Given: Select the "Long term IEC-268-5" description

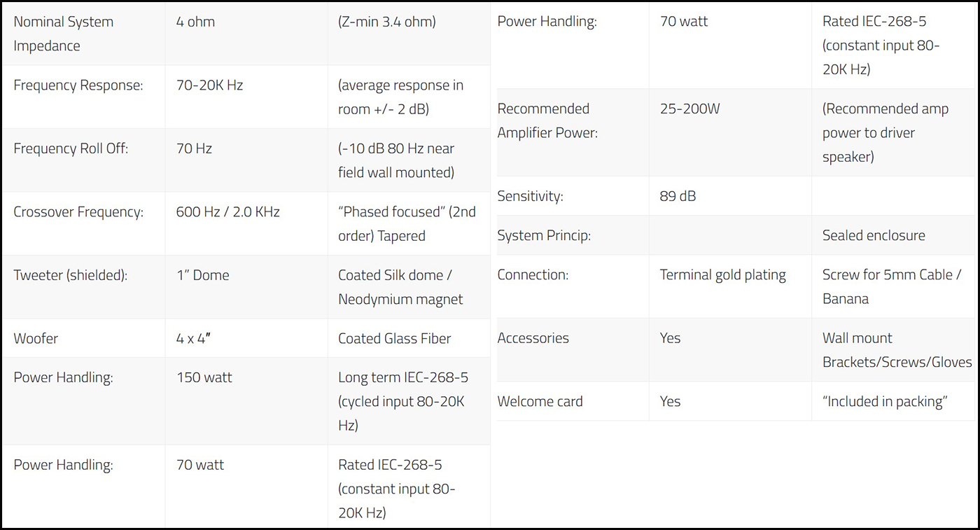Looking at the screenshot, I should coord(403,377).
